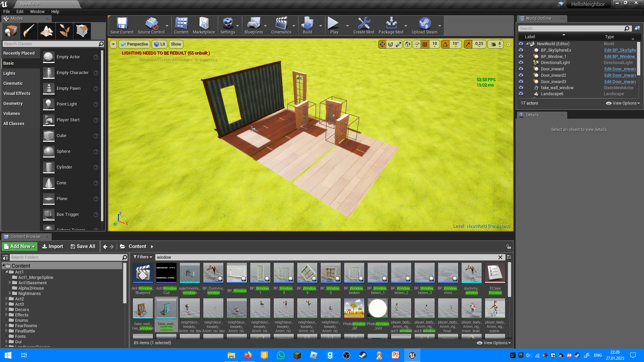This screenshot has width=644, height=362.
Task: Expand the FearRooms folder
Action: click(6, 325)
